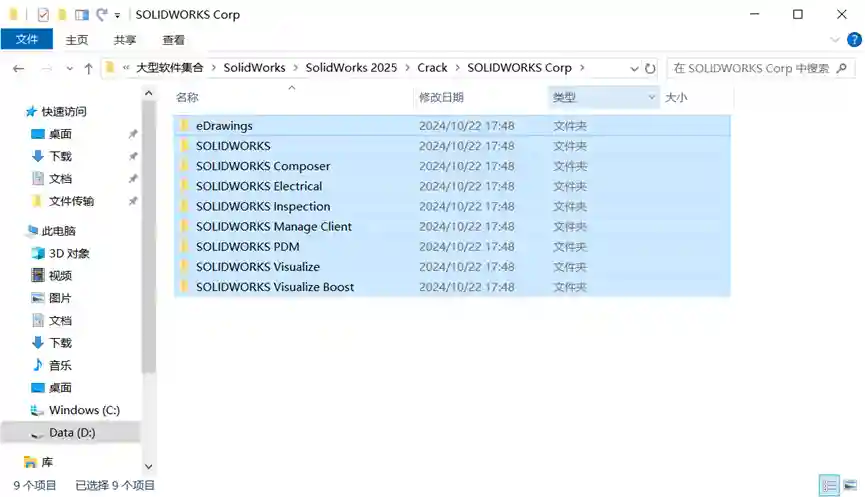Open the 文件 menu
The width and height of the screenshot is (865, 497).
27,40
